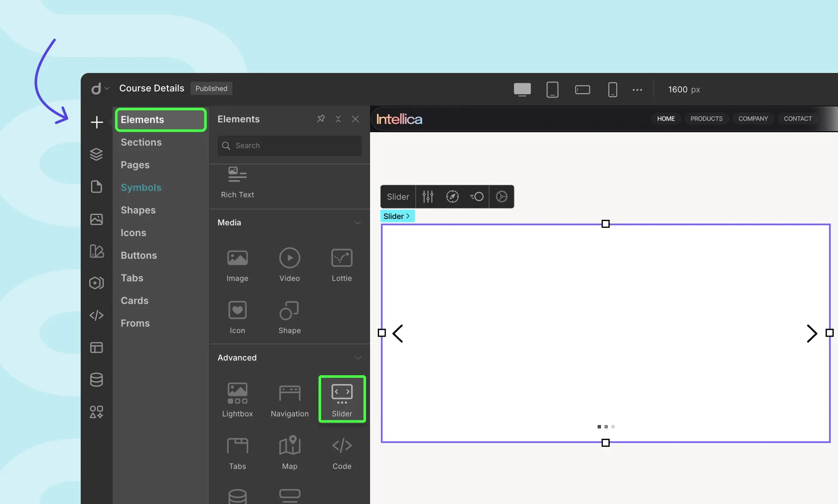
Task: Select the Pages menu item
Action: tap(135, 165)
